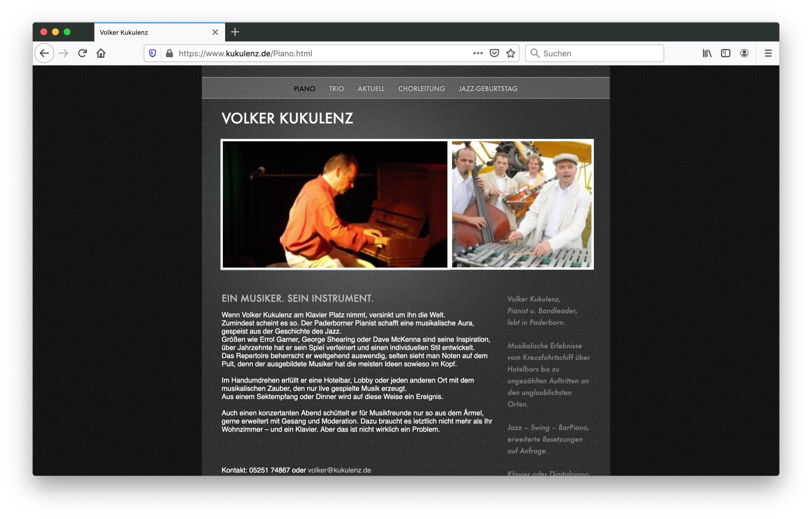Toggle the sidebar view

click(725, 53)
